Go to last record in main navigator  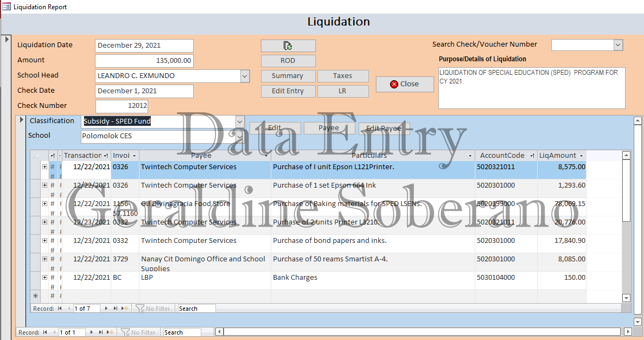click(x=100, y=332)
